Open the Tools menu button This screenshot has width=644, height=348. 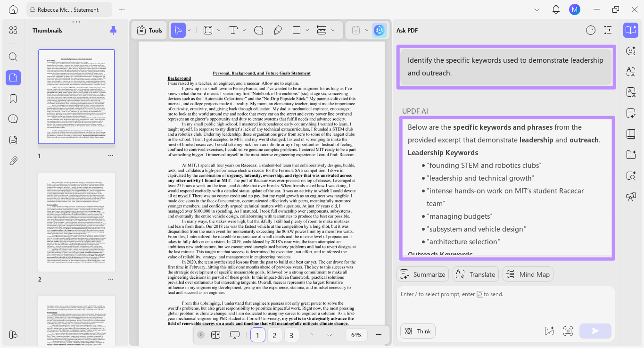click(149, 30)
